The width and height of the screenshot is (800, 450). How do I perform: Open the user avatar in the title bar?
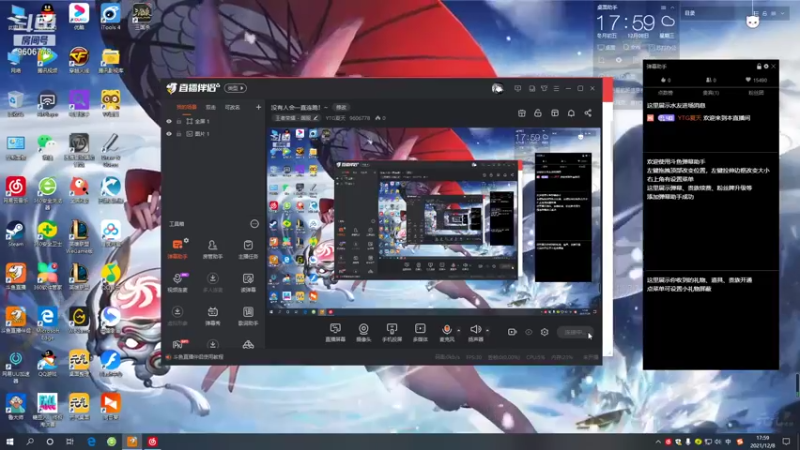click(x=497, y=88)
